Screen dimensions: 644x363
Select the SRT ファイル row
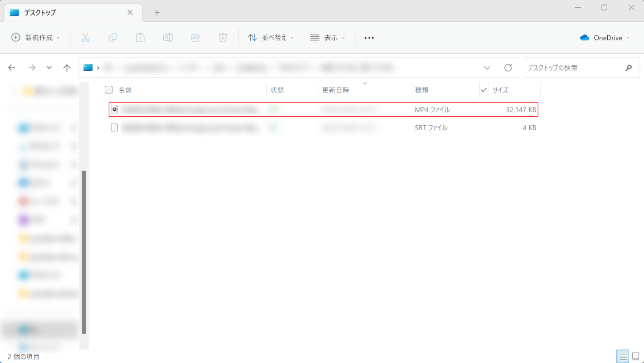324,128
